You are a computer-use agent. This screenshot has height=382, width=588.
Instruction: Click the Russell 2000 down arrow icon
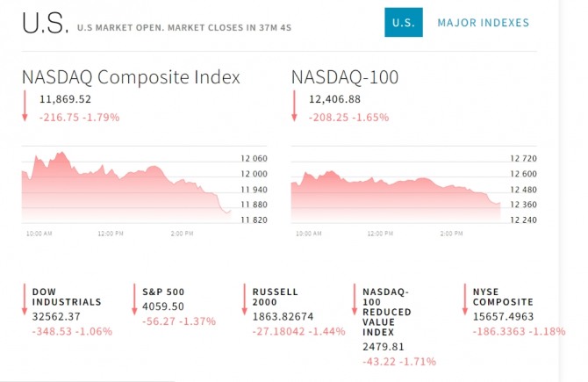click(x=245, y=298)
